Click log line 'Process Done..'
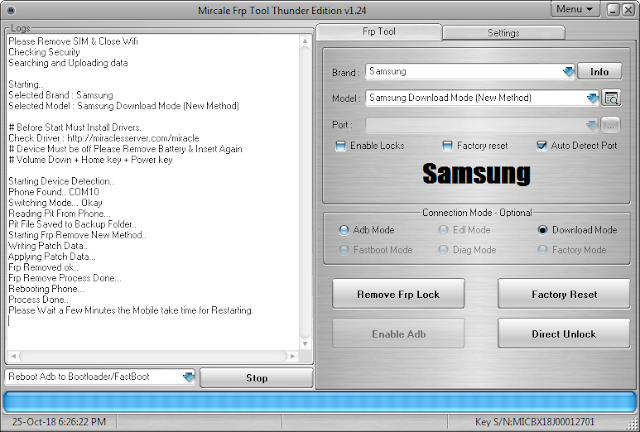Image resolution: width=640 pixels, height=432 pixels. [x=38, y=300]
